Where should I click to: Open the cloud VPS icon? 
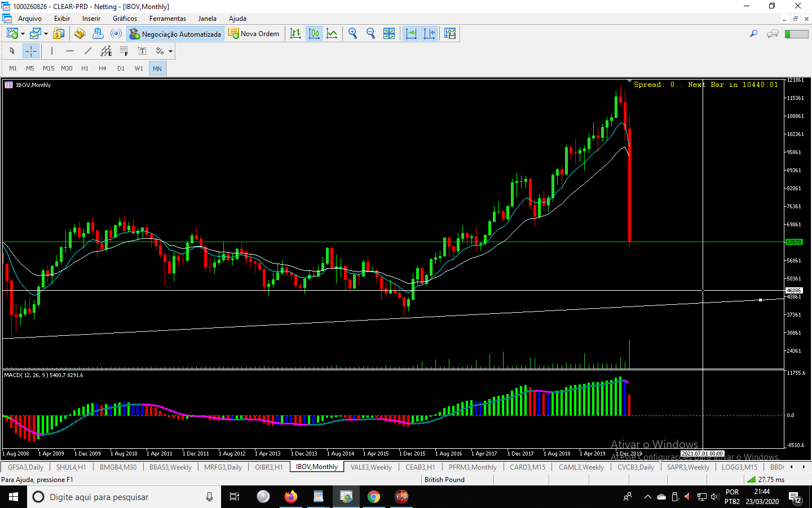(x=98, y=34)
